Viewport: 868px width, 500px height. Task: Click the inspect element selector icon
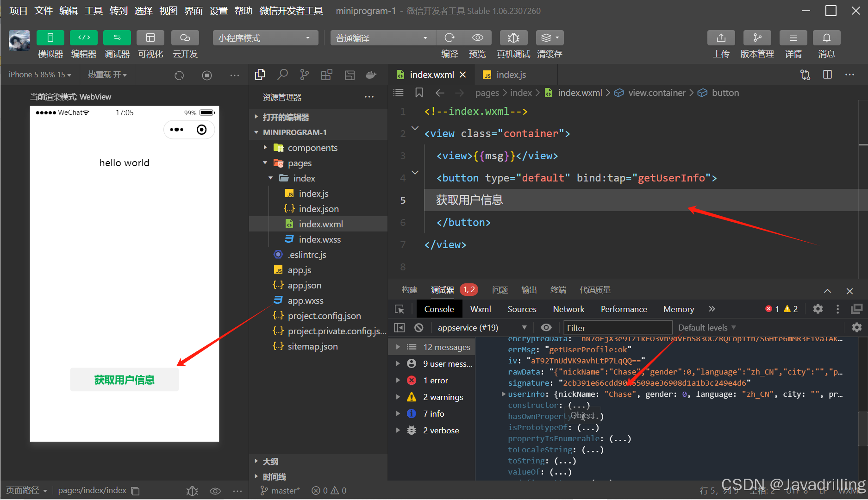point(400,309)
